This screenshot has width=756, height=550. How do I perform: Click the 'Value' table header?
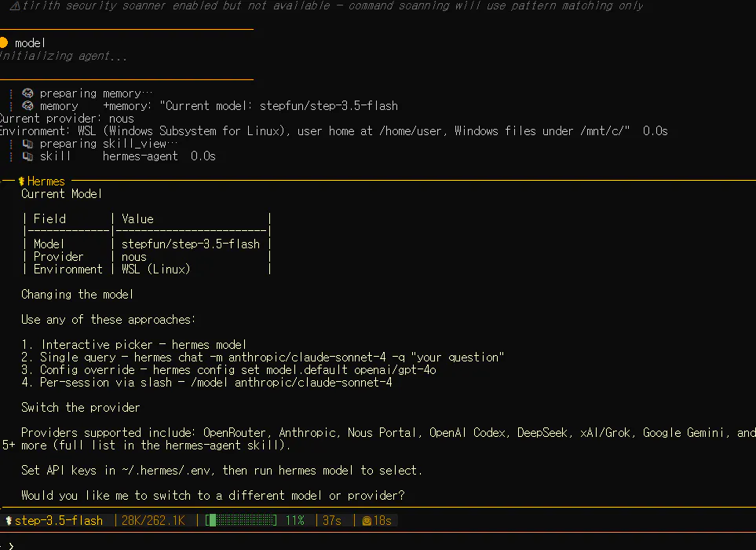(137, 219)
